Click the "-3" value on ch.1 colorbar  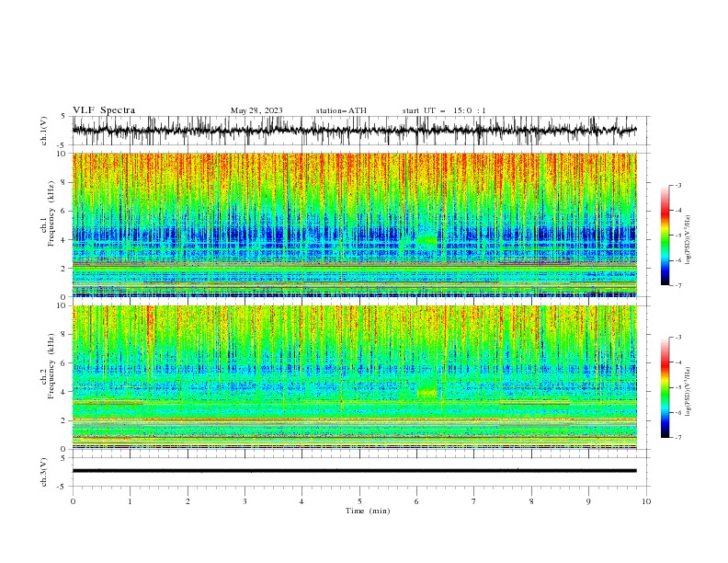point(678,185)
